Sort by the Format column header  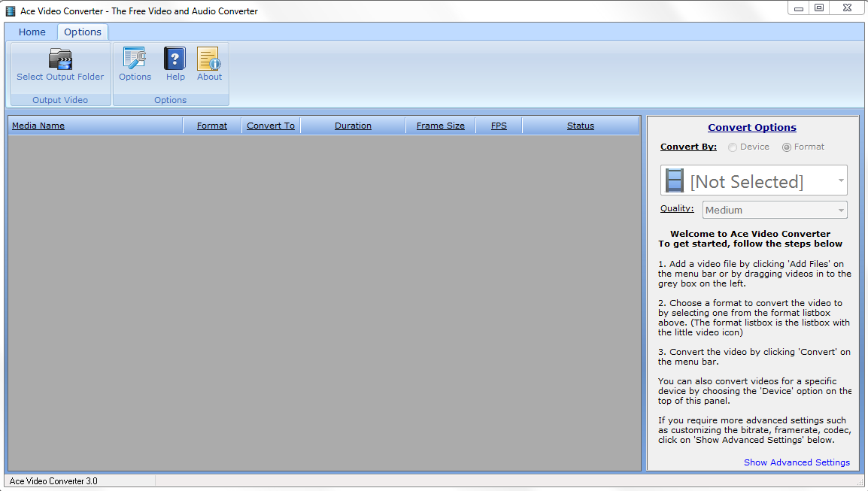click(x=212, y=126)
